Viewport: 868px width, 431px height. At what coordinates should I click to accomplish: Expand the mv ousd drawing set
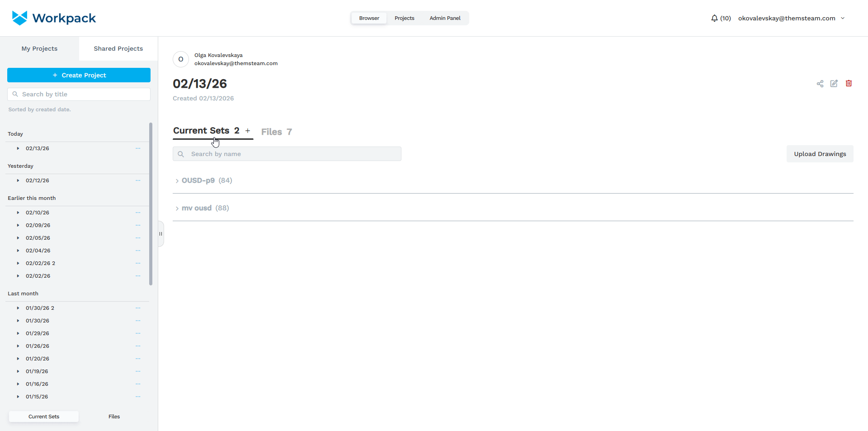click(177, 208)
